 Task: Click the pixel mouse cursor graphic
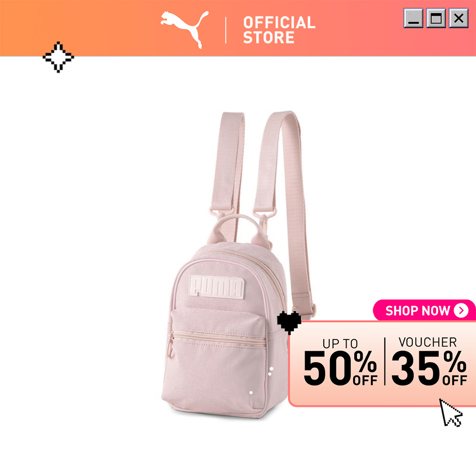point(451,412)
